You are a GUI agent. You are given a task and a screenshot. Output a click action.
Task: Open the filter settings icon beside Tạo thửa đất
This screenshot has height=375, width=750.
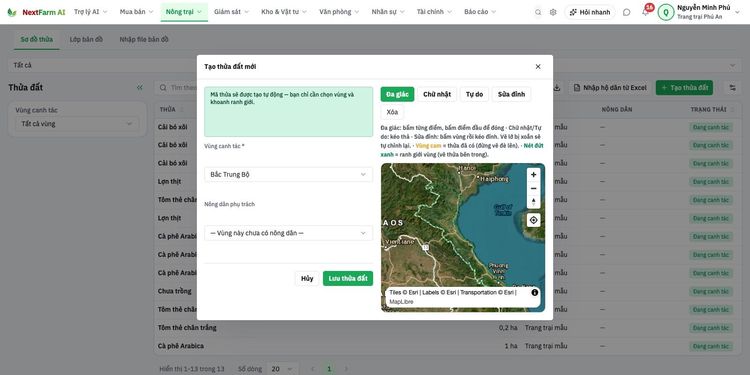(732, 88)
